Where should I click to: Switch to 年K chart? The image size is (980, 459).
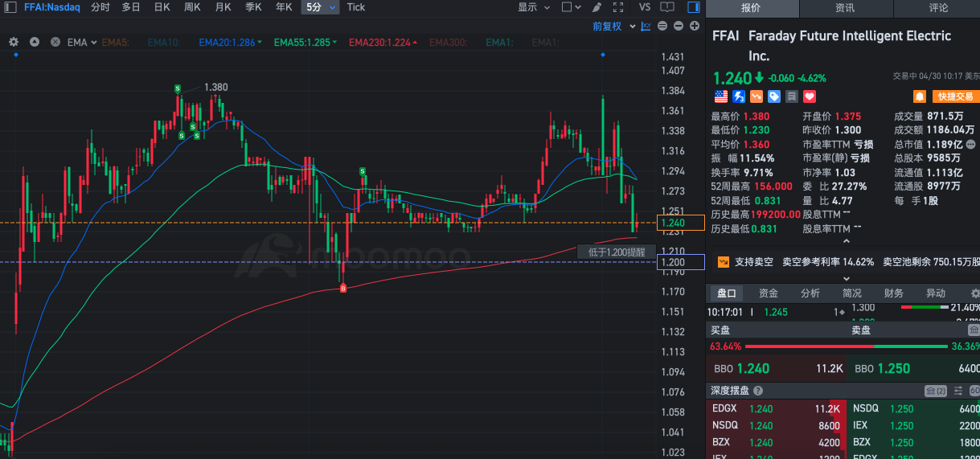click(284, 7)
